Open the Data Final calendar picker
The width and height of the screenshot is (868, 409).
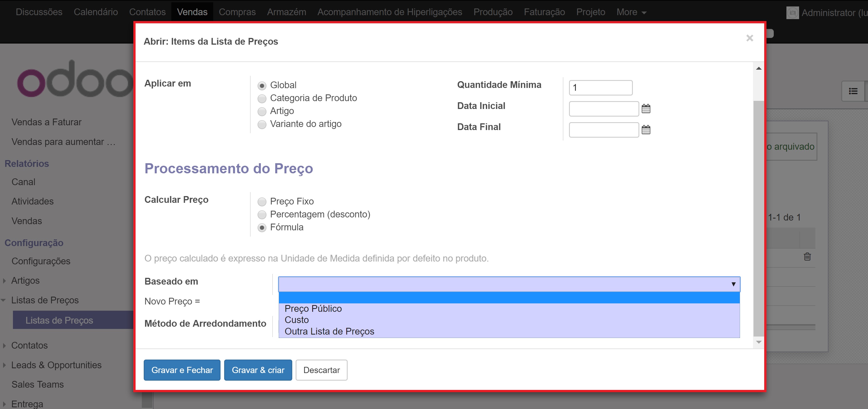click(646, 130)
